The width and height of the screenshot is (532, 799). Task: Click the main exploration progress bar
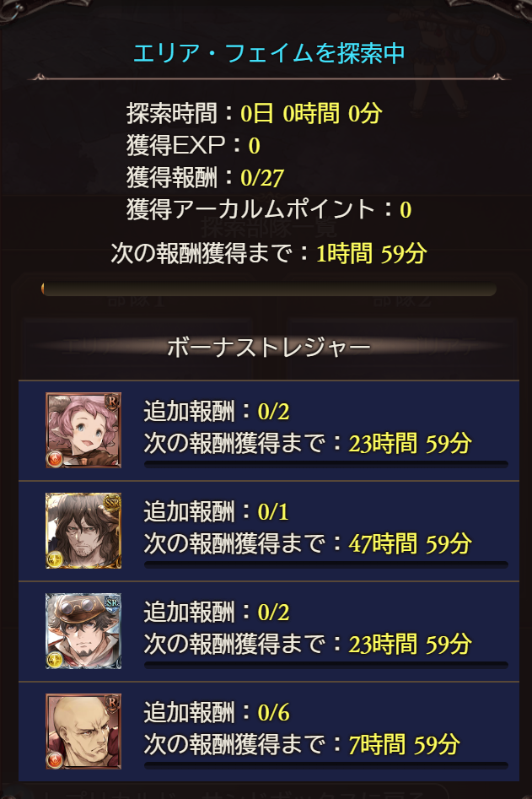269,289
